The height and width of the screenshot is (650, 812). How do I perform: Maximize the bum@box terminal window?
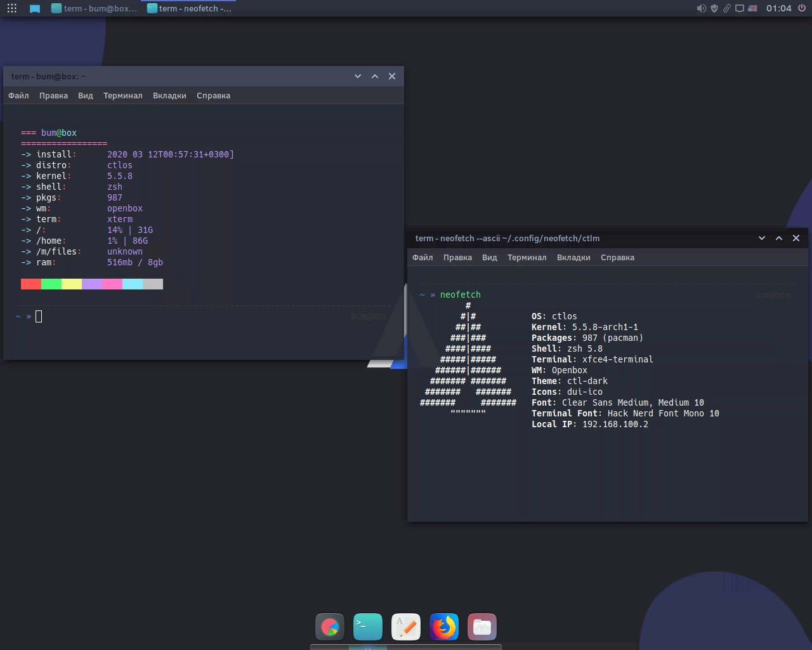point(375,76)
